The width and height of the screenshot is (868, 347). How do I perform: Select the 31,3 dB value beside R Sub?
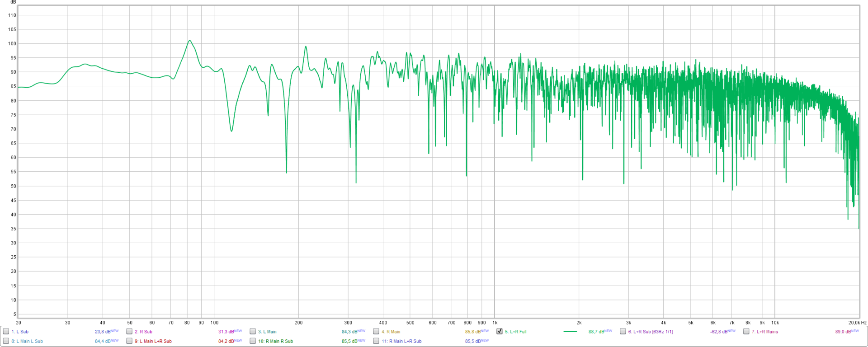[x=226, y=332]
